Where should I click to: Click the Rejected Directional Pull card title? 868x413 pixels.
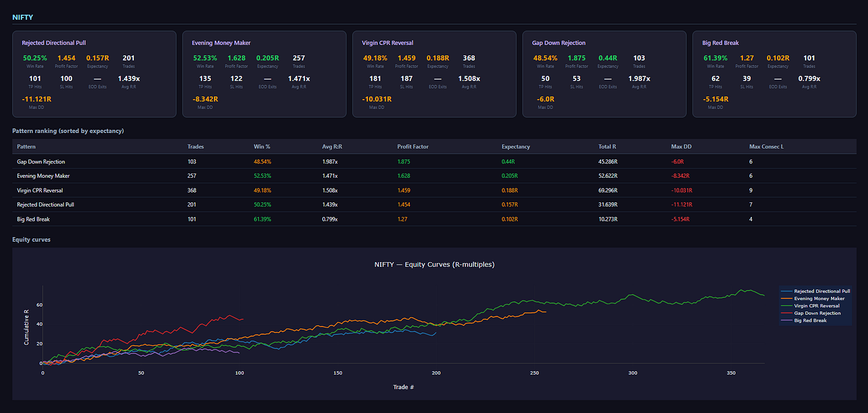54,43
